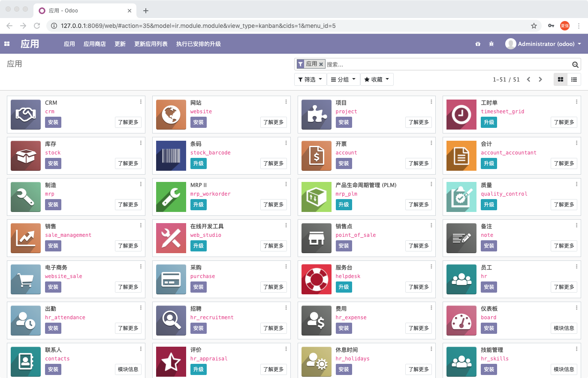This screenshot has height=378, width=588.
Task: Click the 1-51 / 51 pager counter
Action: tap(507, 79)
